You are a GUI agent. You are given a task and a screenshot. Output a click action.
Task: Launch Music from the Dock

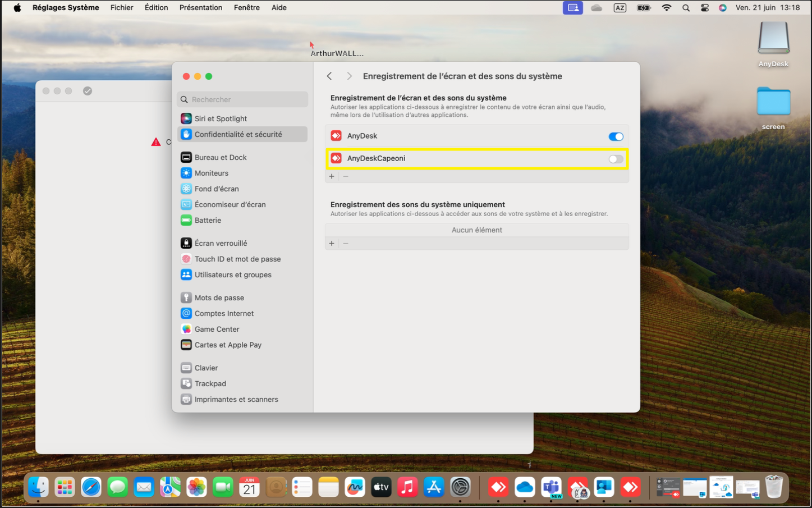pyautogui.click(x=407, y=487)
